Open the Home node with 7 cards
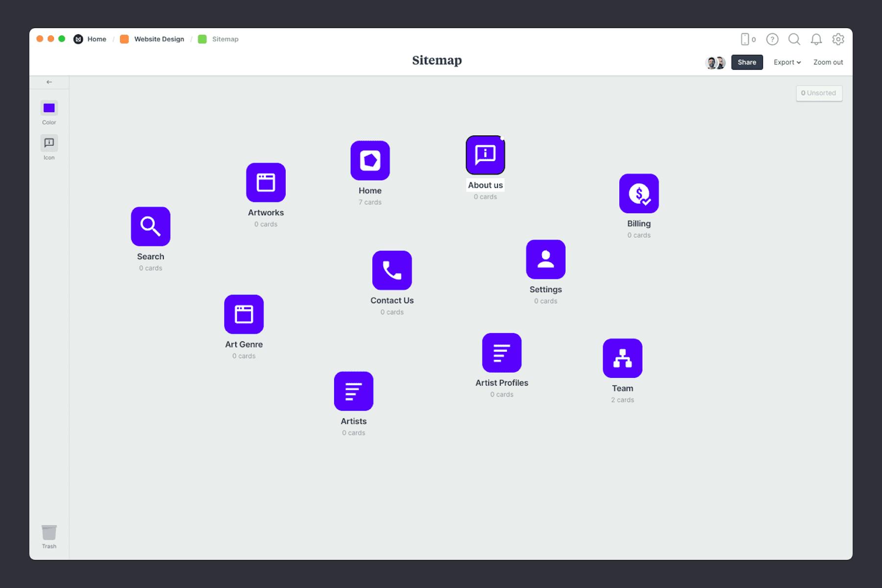The width and height of the screenshot is (882, 588). [370, 160]
